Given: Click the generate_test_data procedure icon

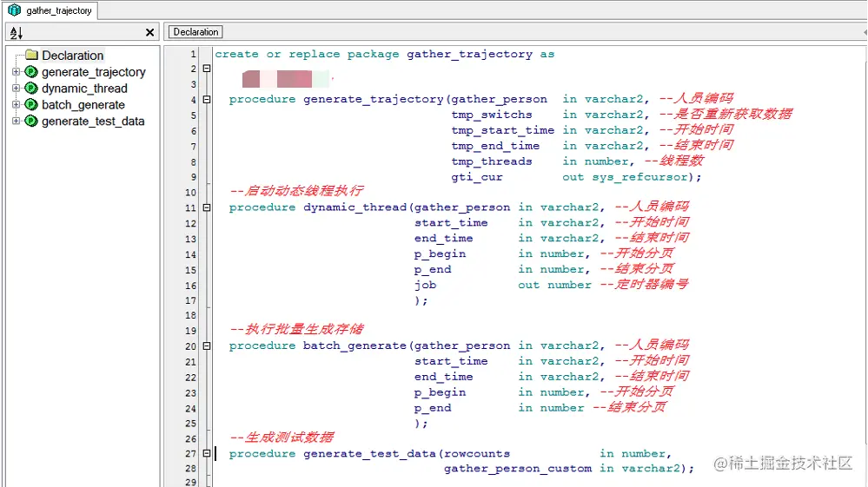Looking at the screenshot, I should click(31, 121).
